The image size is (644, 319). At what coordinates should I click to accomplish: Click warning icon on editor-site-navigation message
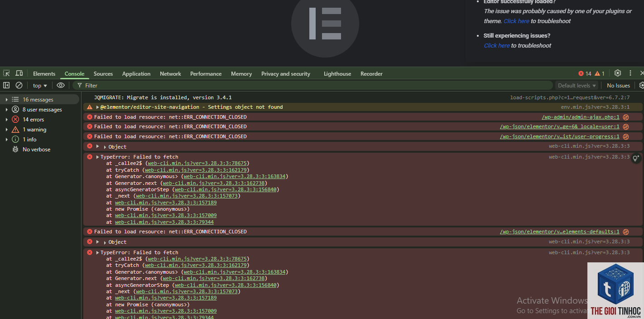click(90, 107)
